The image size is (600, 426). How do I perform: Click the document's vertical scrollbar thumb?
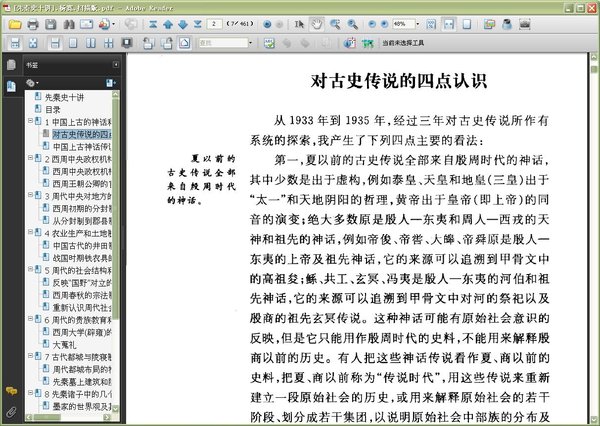tap(594, 69)
